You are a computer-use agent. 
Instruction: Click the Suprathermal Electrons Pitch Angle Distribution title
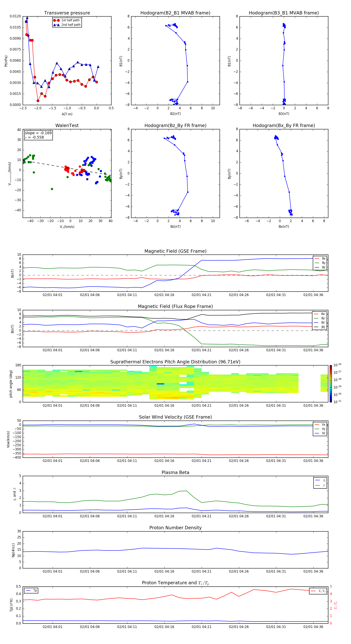tap(175, 362)
